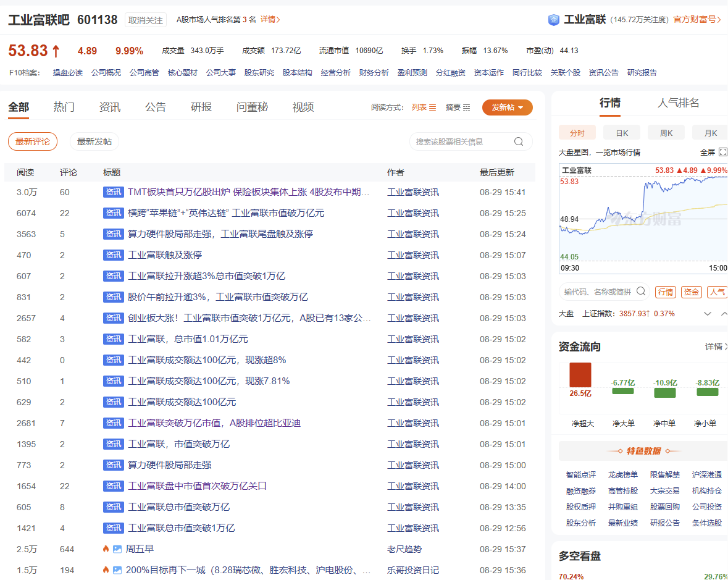Click the 行情 button under code search
The height and width of the screenshot is (580, 728).
665,292
